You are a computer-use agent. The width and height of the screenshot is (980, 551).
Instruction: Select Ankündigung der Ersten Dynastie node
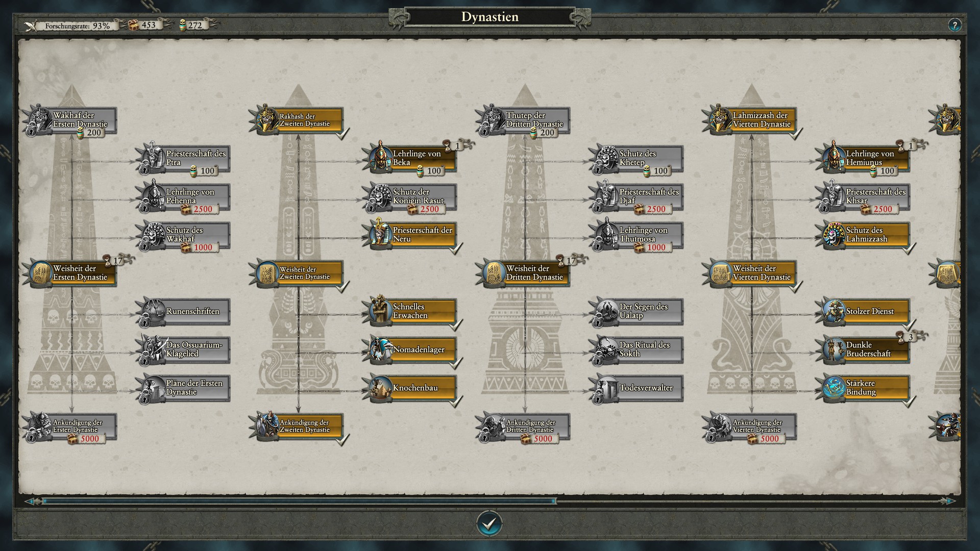(71, 427)
